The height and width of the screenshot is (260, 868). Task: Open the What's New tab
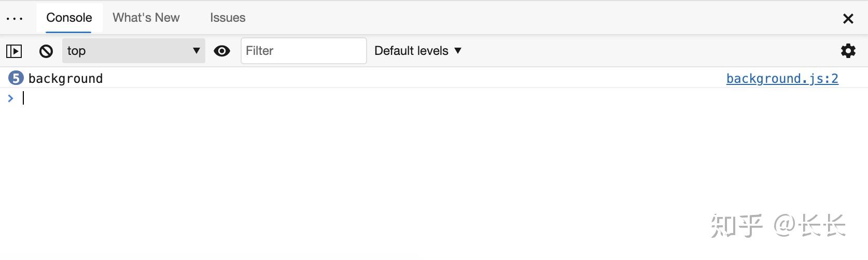tap(146, 18)
